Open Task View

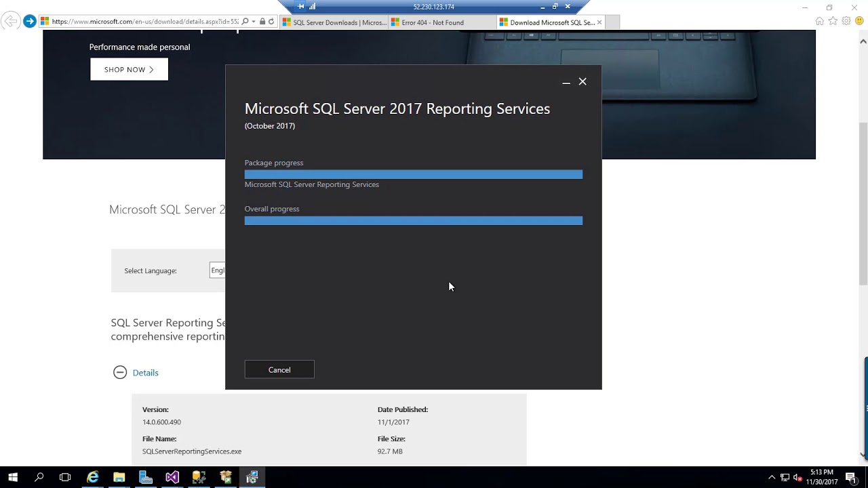(65, 477)
